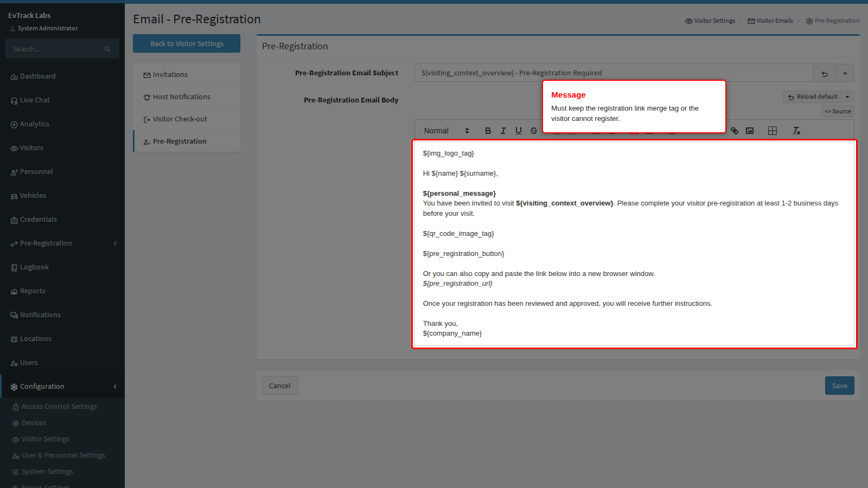Toggle underline formatting in editor toolbar
The image size is (868, 488).
[519, 131]
